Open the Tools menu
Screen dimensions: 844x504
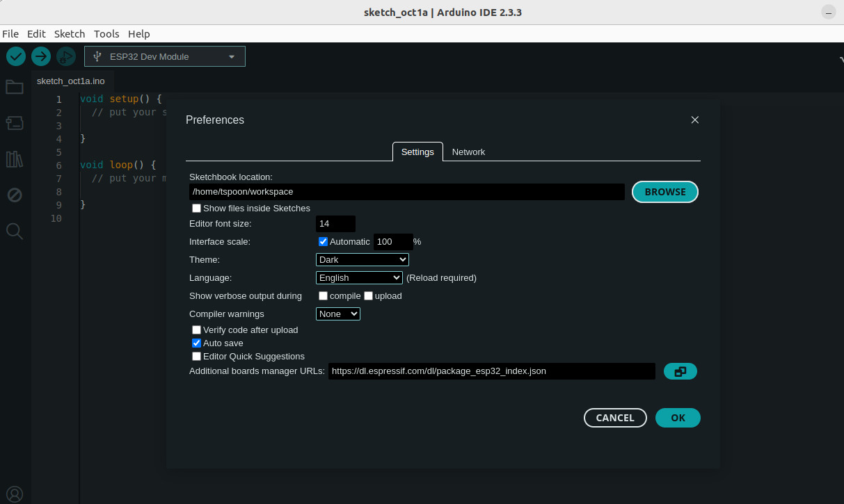pos(106,33)
